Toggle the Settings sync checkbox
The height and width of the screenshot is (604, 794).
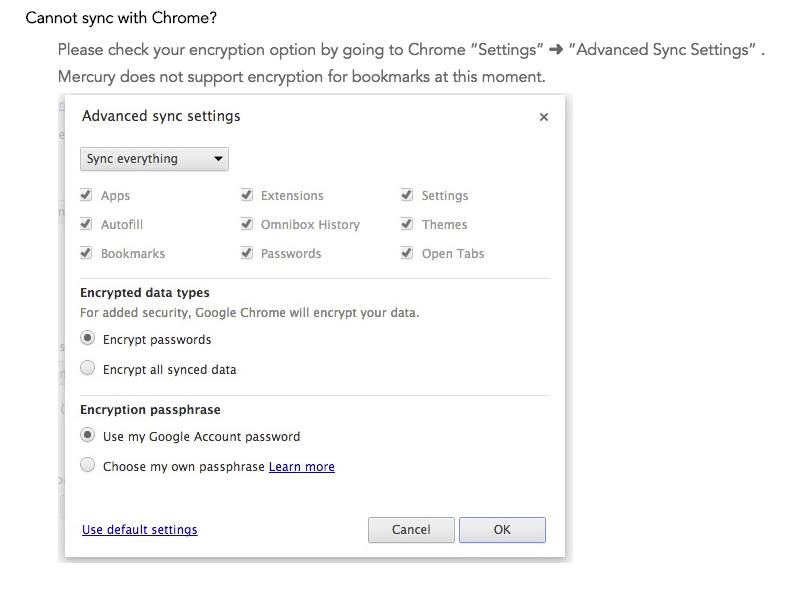(x=407, y=195)
